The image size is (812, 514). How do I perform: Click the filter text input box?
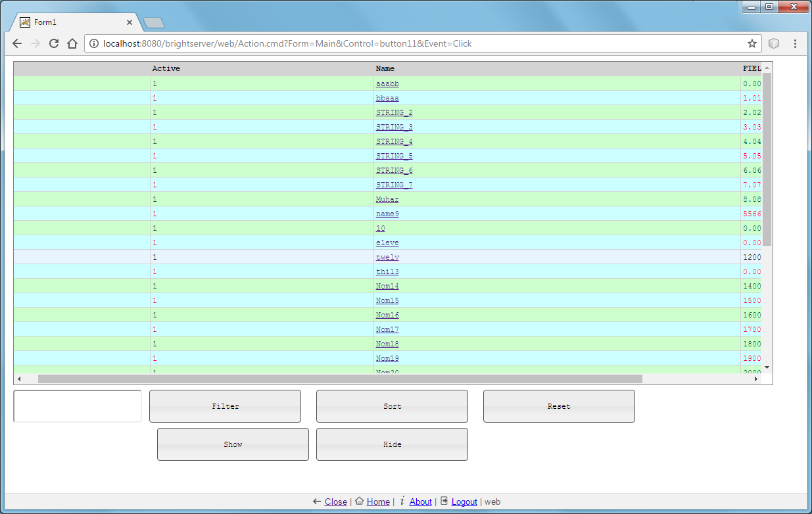(78, 406)
